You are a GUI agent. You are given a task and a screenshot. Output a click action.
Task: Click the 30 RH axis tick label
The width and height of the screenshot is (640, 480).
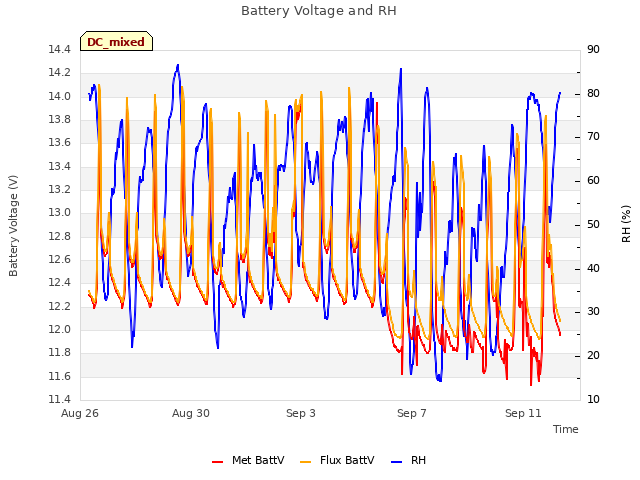(x=593, y=312)
